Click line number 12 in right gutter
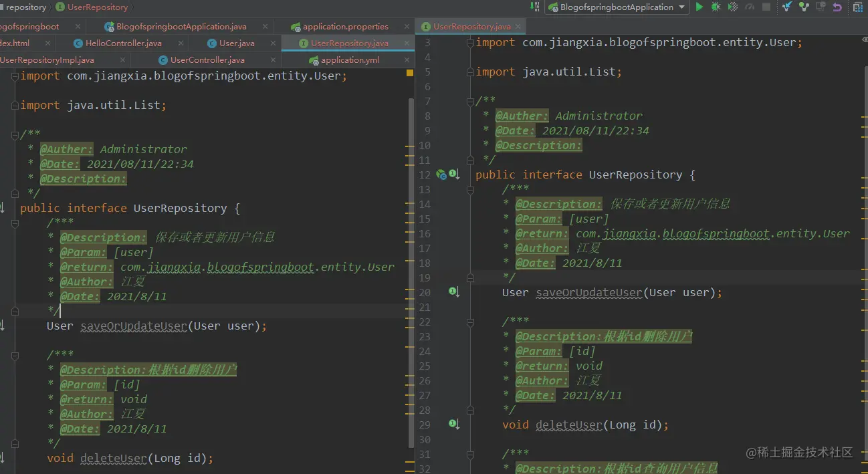Image resolution: width=868 pixels, height=474 pixels. click(x=425, y=174)
